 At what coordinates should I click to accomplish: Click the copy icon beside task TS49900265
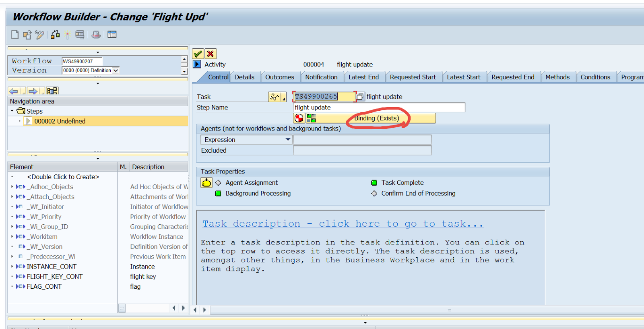pyautogui.click(x=360, y=97)
